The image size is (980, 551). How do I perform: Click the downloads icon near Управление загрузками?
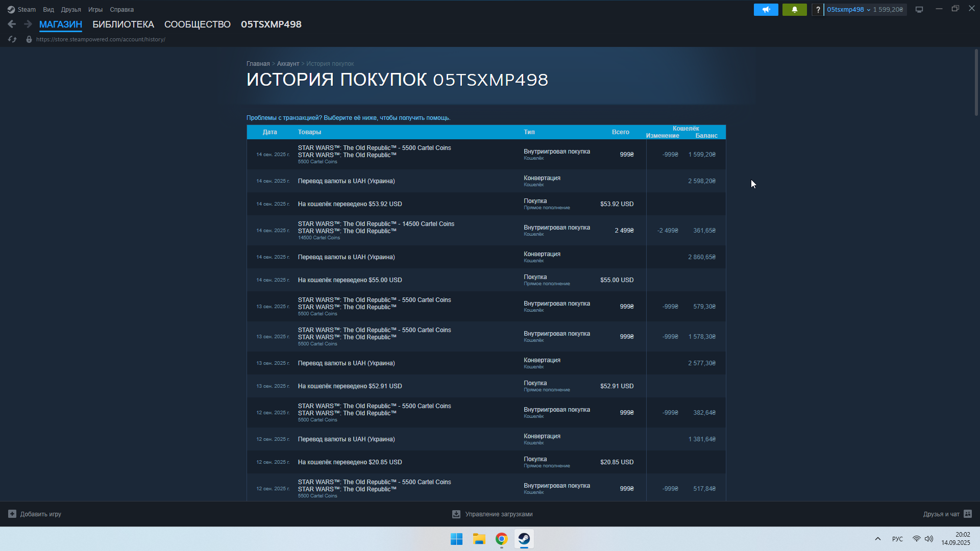click(456, 514)
